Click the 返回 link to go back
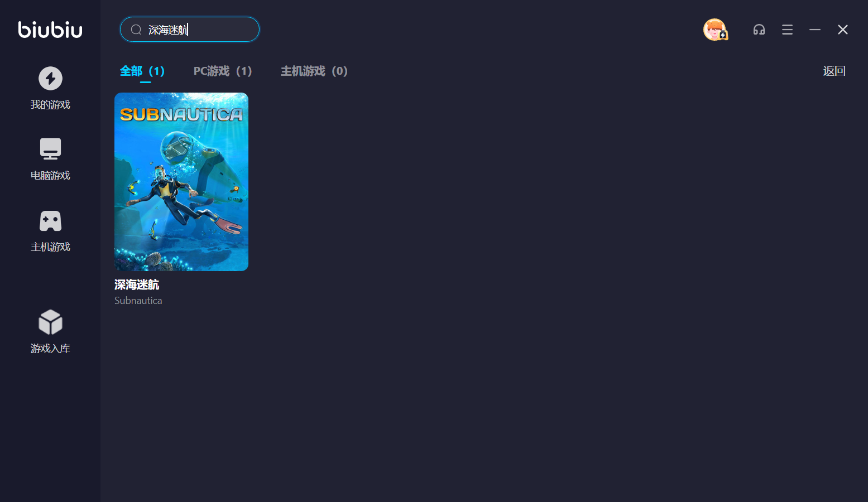The image size is (868, 502). click(834, 71)
